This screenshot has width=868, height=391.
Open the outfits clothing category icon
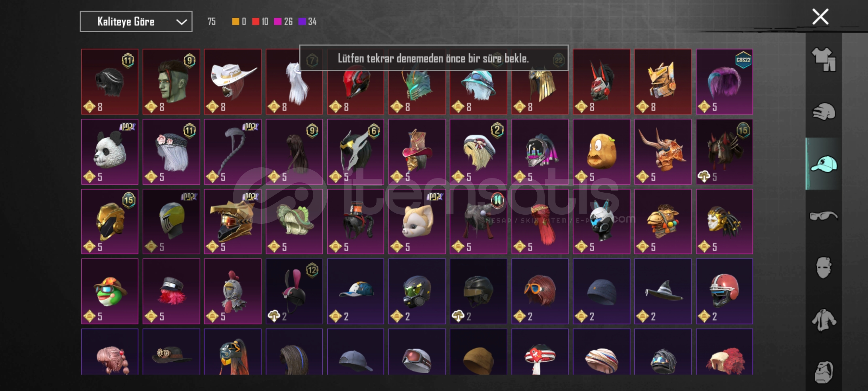(x=824, y=60)
